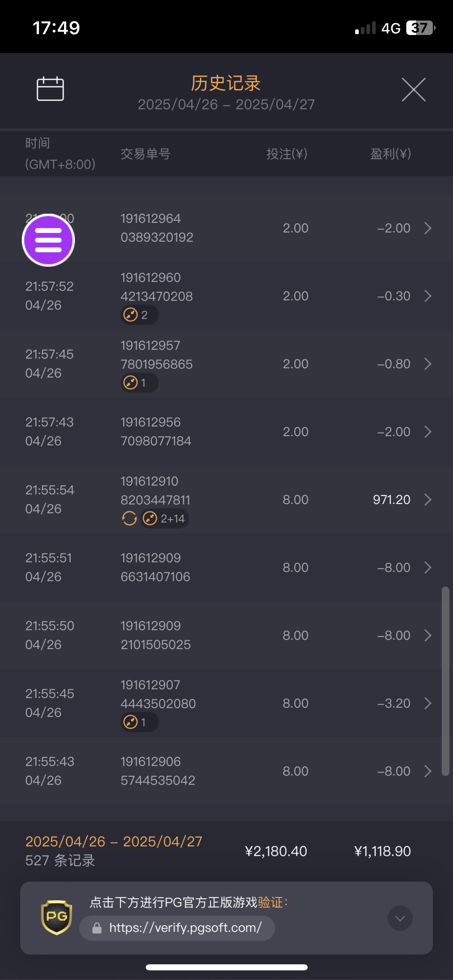Tap the purple floating menu button
Viewport: 453px width, 980px height.
[48, 240]
